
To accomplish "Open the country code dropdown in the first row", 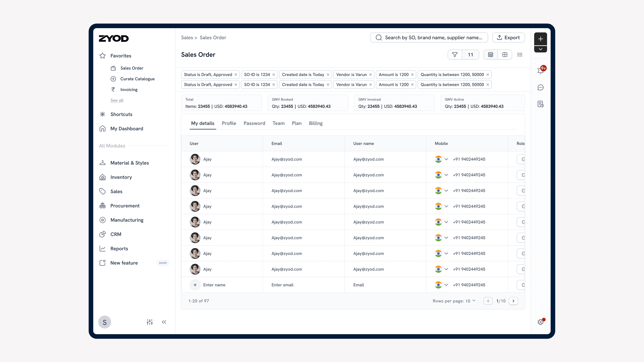I will pyautogui.click(x=446, y=159).
